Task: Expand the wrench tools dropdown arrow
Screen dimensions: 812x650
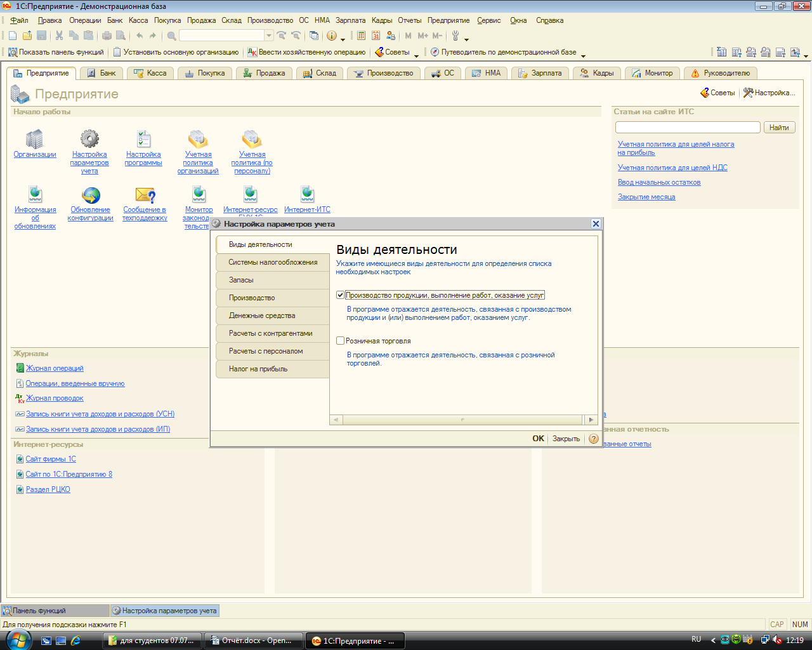Action: coord(466,39)
